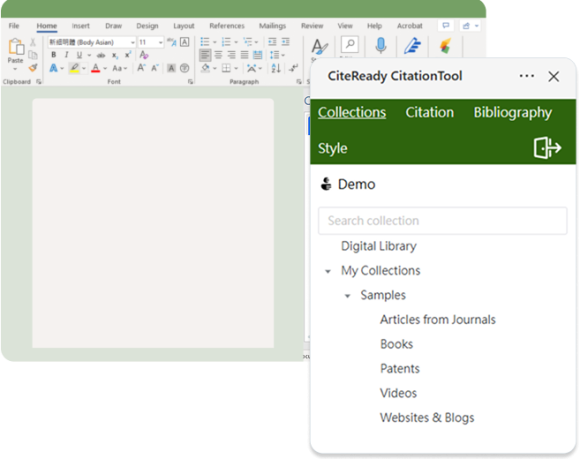Open the References ribbon tab
The width and height of the screenshot is (580, 459).
point(227,26)
